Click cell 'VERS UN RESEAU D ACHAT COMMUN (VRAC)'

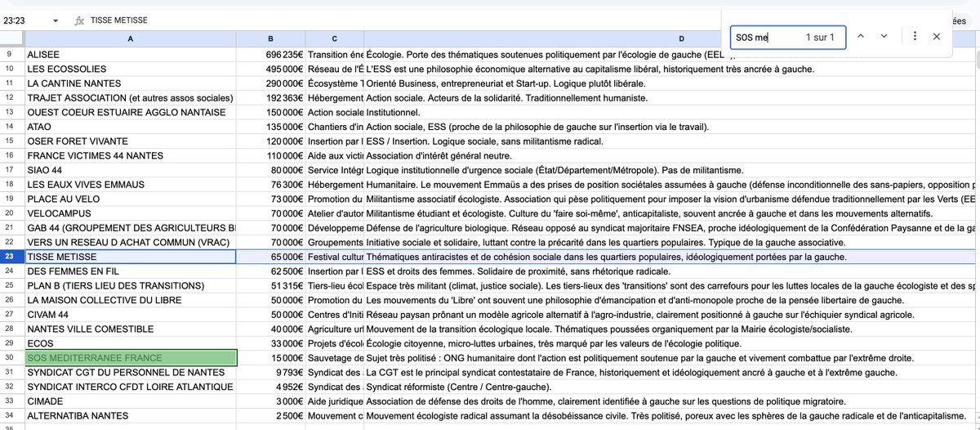(x=131, y=242)
